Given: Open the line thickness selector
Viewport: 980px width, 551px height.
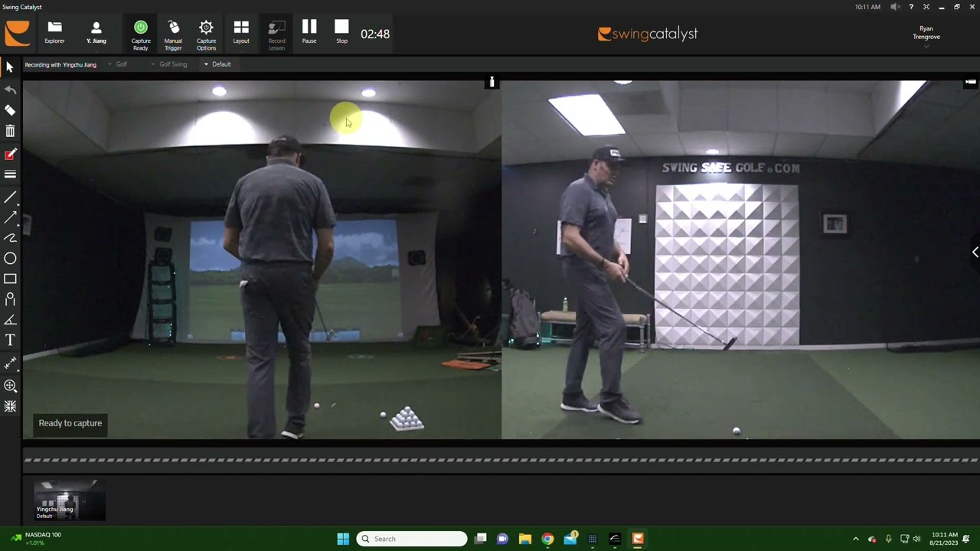Looking at the screenshot, I should pos(10,174).
